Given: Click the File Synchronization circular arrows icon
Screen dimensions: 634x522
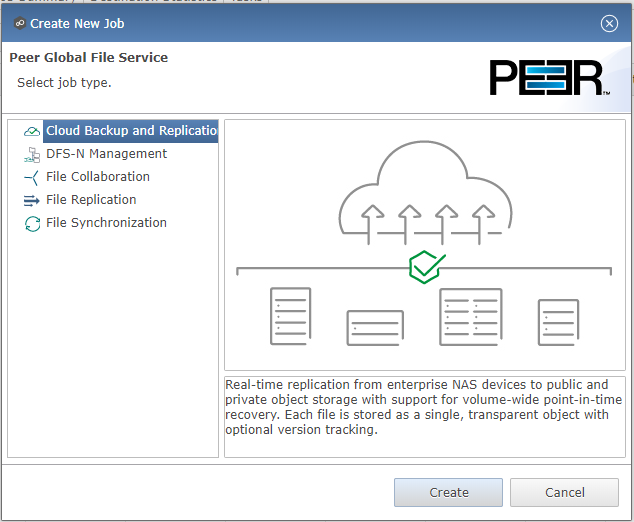Looking at the screenshot, I should [32, 224].
